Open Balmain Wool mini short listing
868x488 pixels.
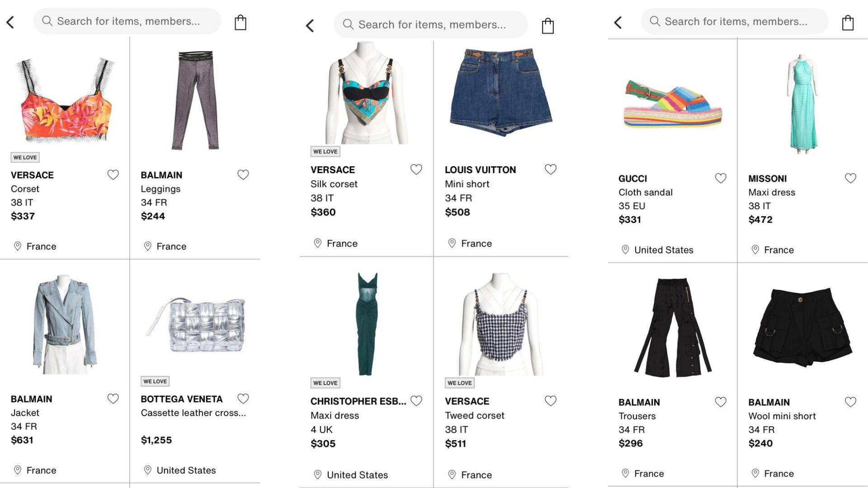pos(782,416)
